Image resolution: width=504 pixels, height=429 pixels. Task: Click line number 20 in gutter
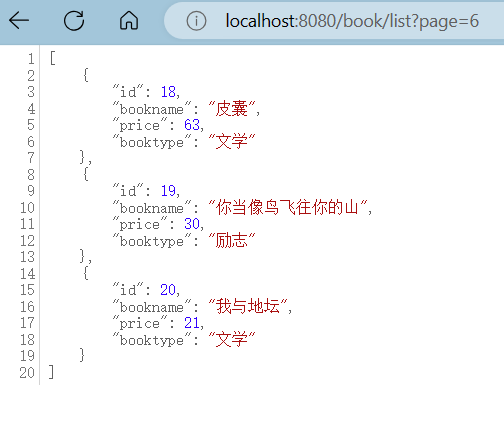27,373
